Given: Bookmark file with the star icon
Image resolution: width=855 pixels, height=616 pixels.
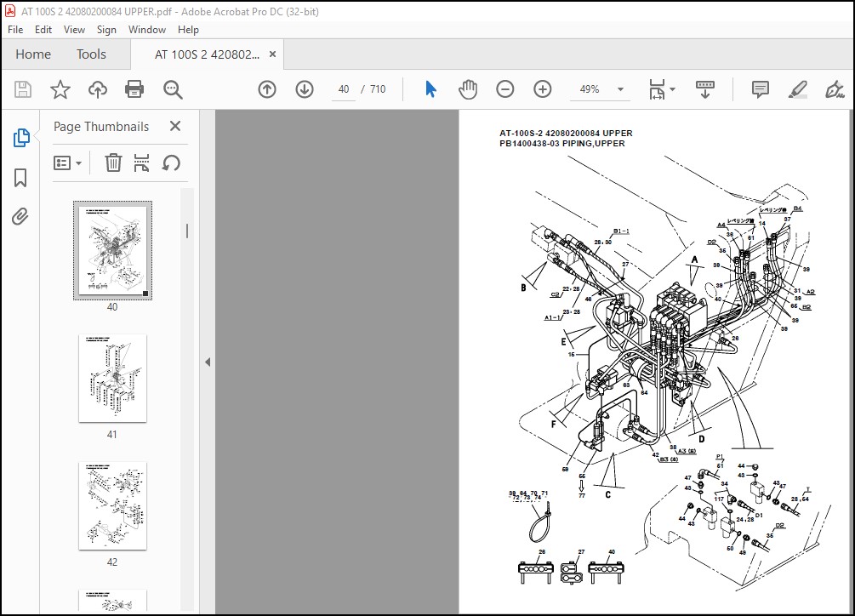Looking at the screenshot, I should 60,89.
